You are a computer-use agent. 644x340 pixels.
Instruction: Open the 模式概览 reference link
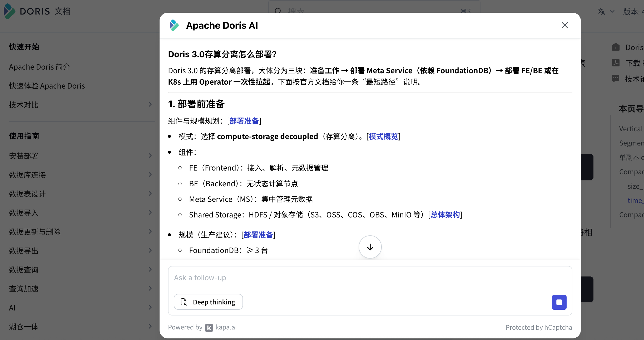(x=383, y=137)
